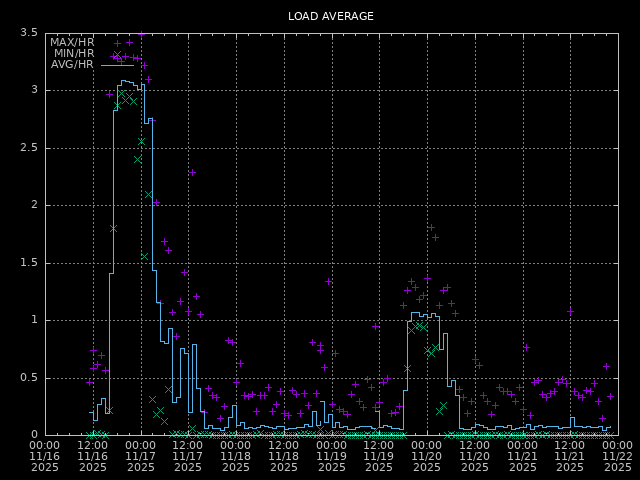This screenshot has width=640, height=480.
Task: Click the AVG/HR legend line sample
Action: pyautogui.click(x=116, y=65)
